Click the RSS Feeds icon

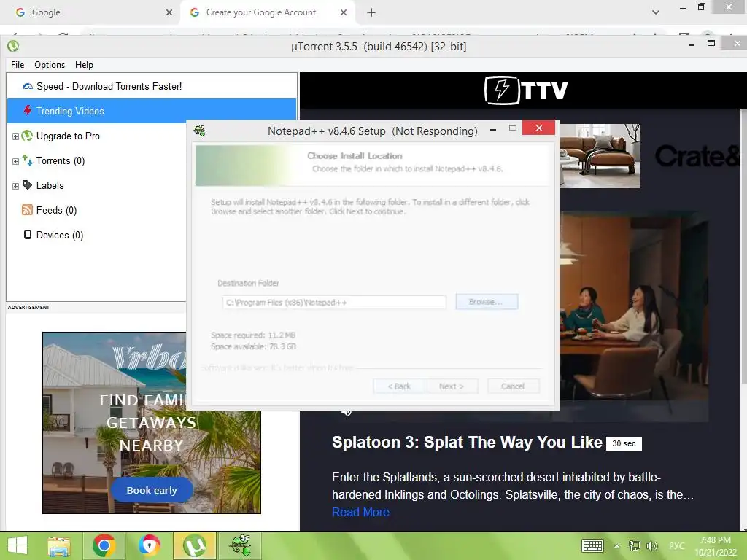pyautogui.click(x=27, y=210)
